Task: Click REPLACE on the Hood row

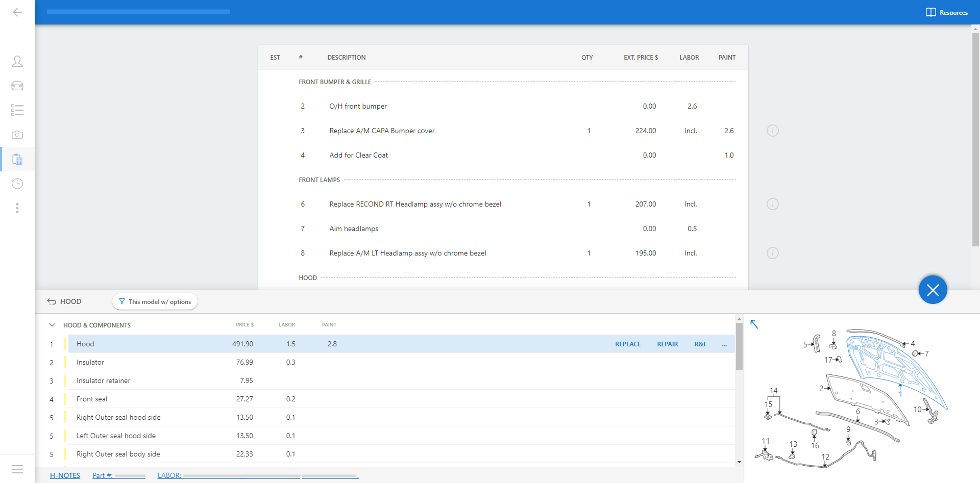Action: pos(628,344)
